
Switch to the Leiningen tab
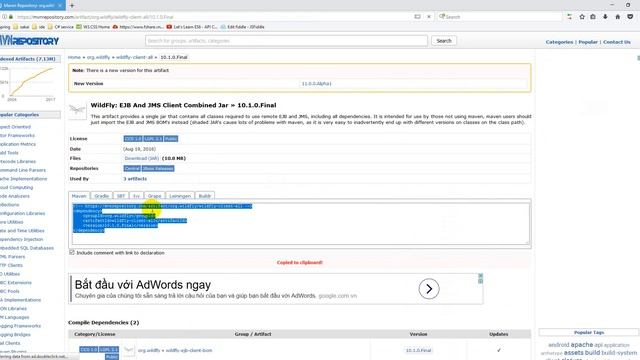tap(180, 196)
